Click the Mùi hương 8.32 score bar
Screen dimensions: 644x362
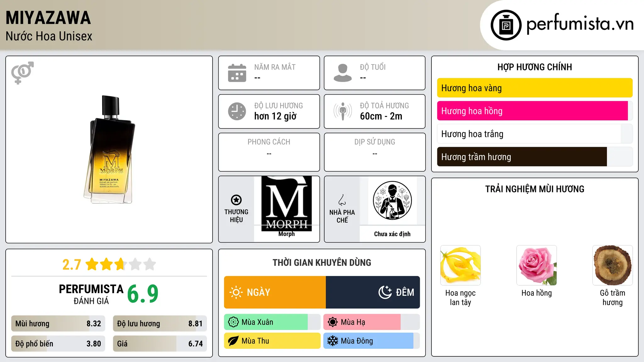coord(58,324)
